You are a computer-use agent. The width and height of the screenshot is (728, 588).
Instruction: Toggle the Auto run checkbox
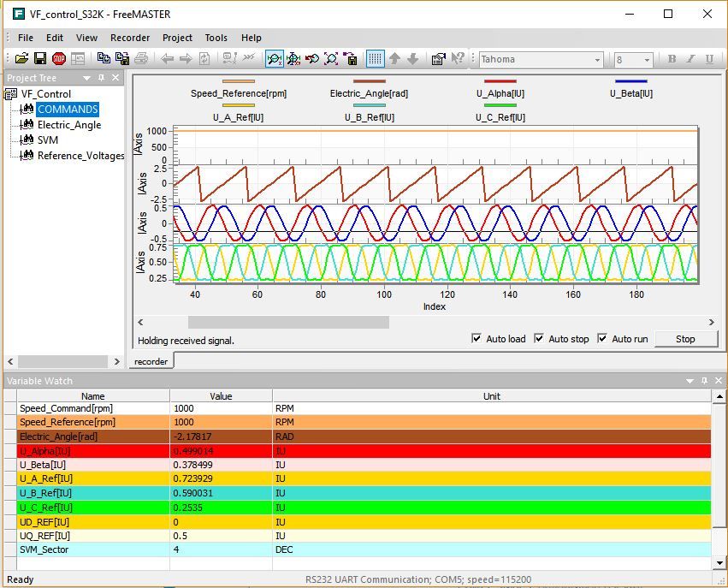click(602, 338)
